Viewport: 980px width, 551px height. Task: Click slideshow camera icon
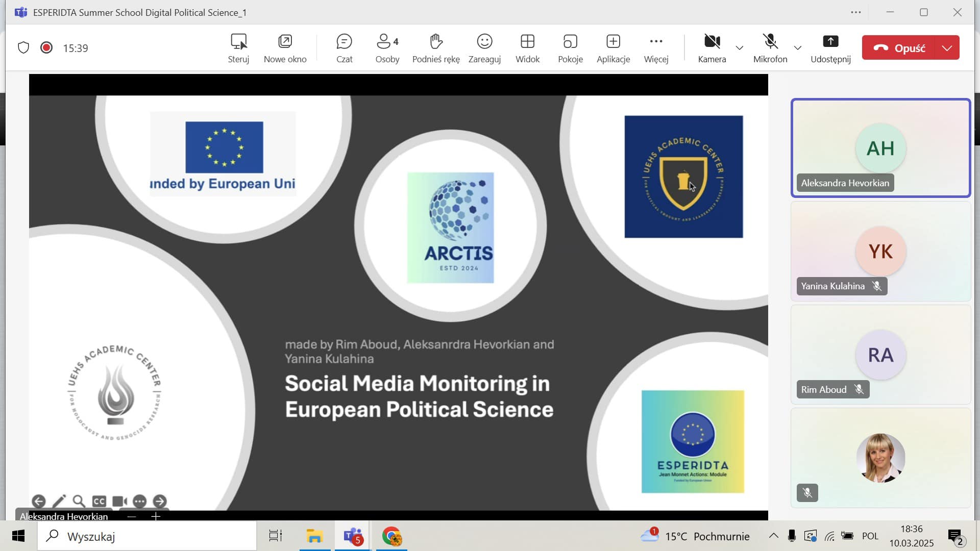pyautogui.click(x=119, y=502)
